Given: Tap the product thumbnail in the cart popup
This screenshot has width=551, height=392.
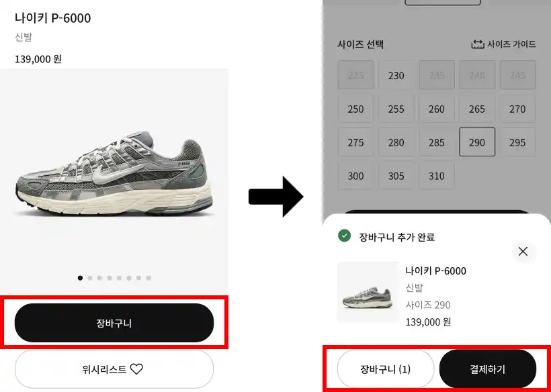Looking at the screenshot, I should pos(368,293).
